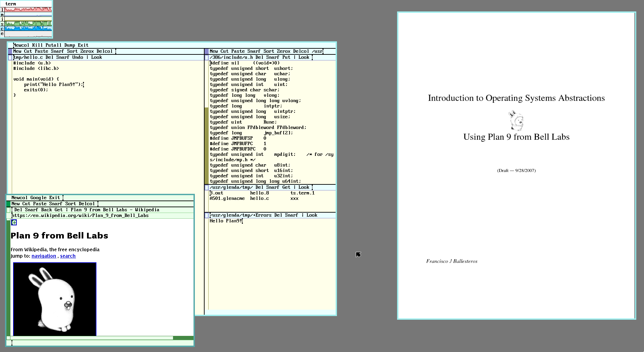Click the layout box of the /usr/glenda/tmp/ window
Screen dimensions: 644x352
coord(207,187)
